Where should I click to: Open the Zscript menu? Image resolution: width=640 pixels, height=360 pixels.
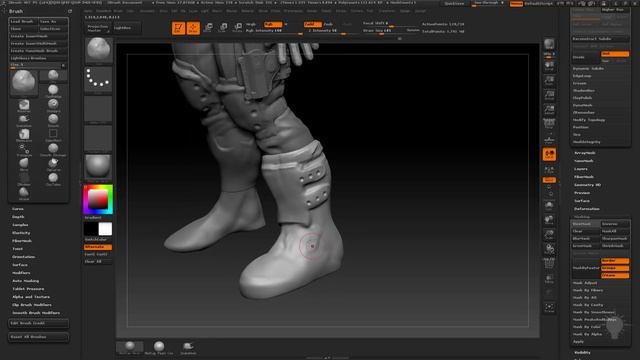tap(420, 11)
